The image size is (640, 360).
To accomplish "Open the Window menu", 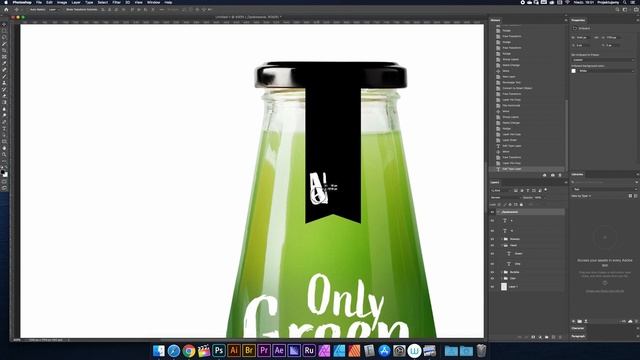I will tap(153, 2).
